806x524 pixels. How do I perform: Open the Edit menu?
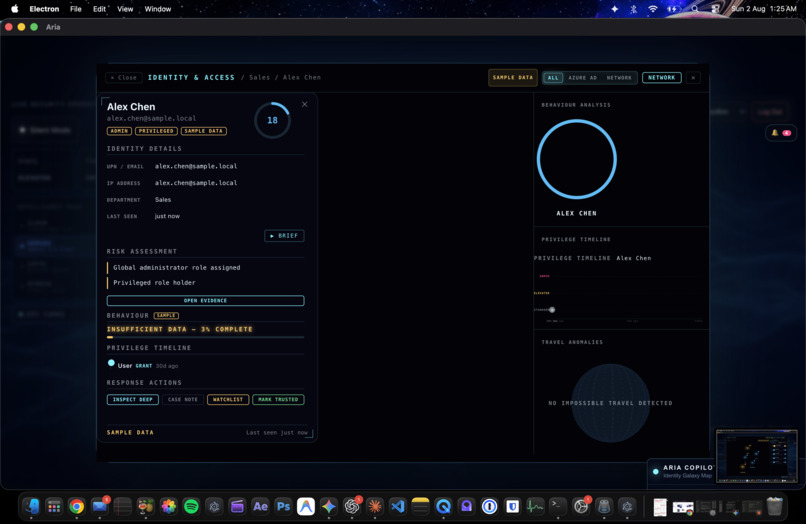pyautogui.click(x=99, y=9)
